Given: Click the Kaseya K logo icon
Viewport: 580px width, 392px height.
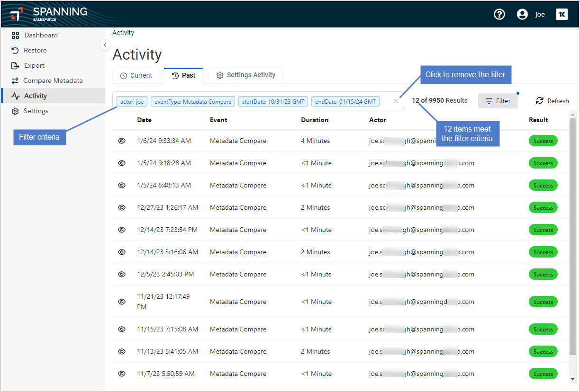Looking at the screenshot, I should 562,14.
